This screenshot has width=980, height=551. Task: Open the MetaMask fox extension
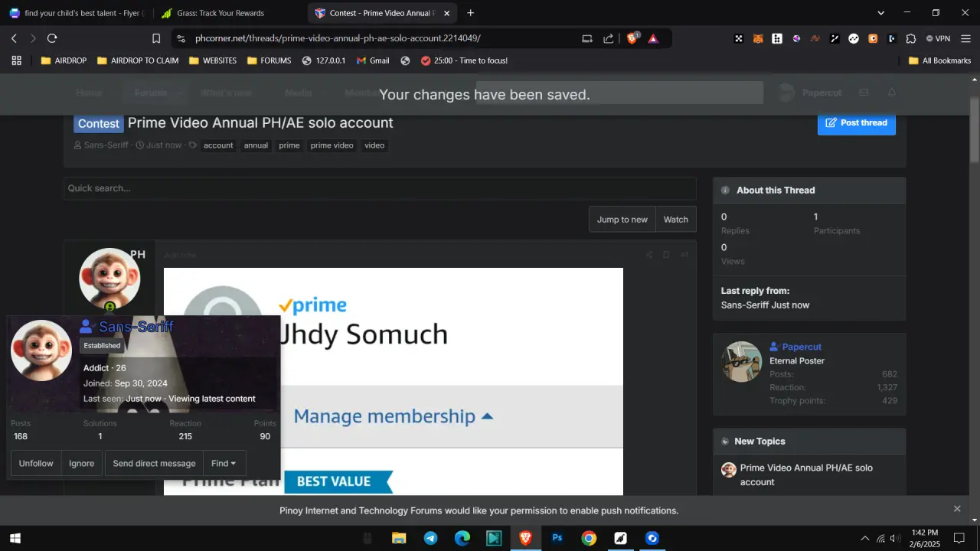(758, 38)
